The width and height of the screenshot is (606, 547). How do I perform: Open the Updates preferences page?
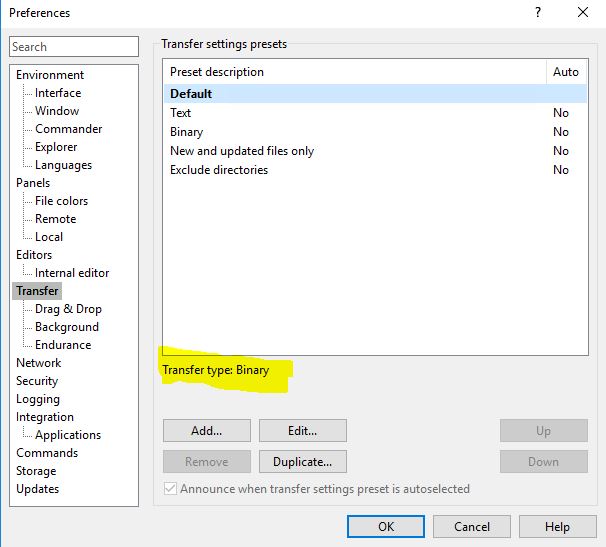tap(37, 489)
